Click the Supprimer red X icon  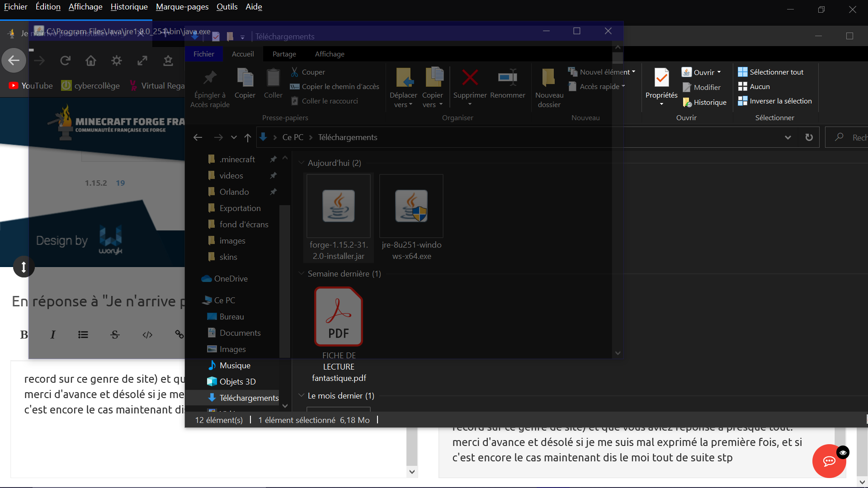tap(470, 78)
